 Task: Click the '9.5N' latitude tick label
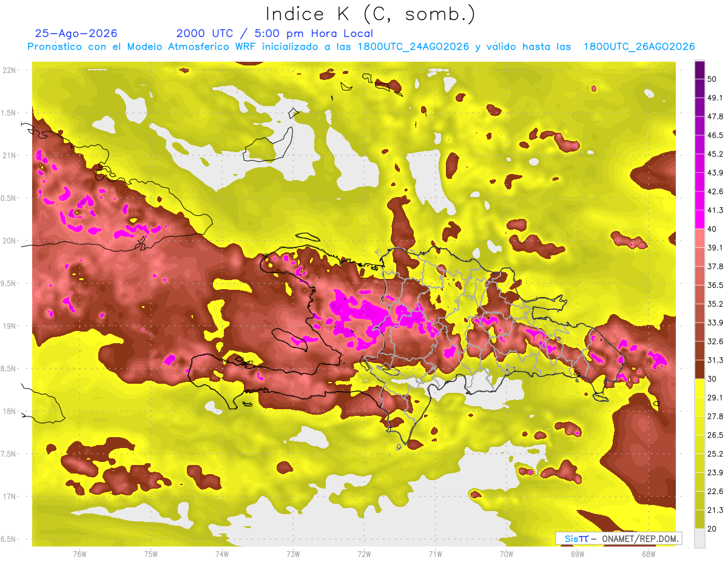click(9, 283)
